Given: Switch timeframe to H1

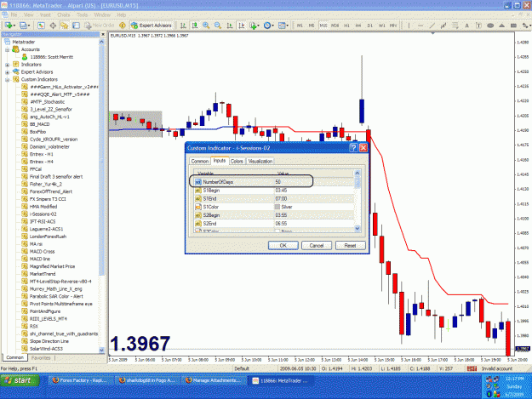Looking at the screenshot, I should pyautogui.click(x=346, y=26).
